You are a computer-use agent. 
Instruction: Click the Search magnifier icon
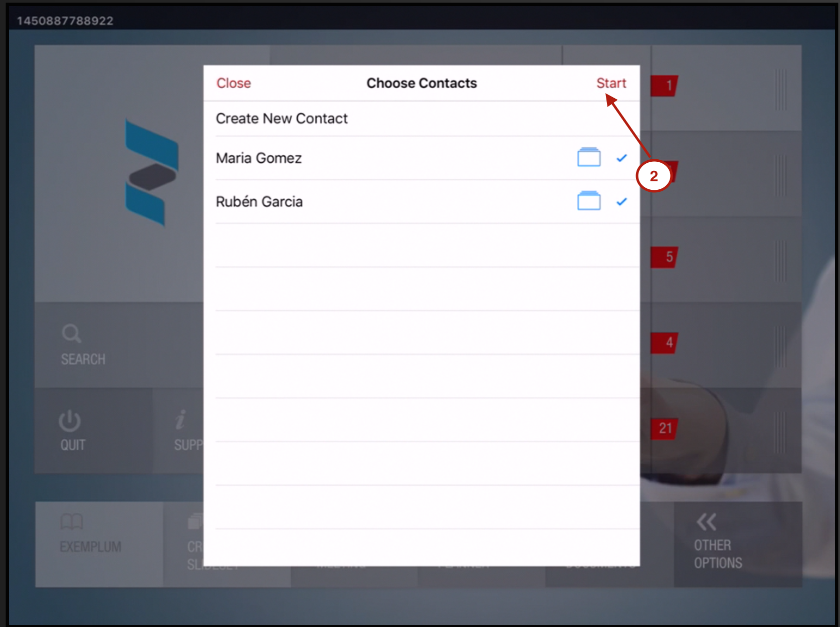click(71, 334)
